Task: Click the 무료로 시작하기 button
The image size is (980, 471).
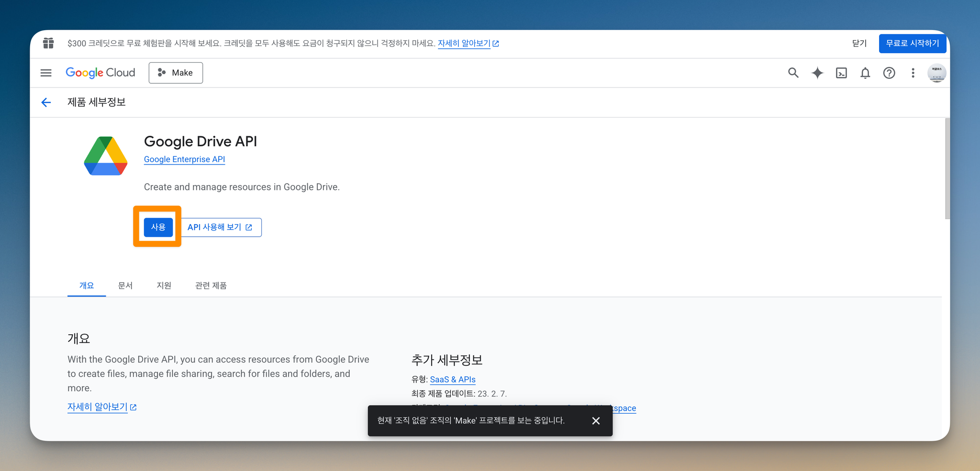Action: tap(913, 44)
